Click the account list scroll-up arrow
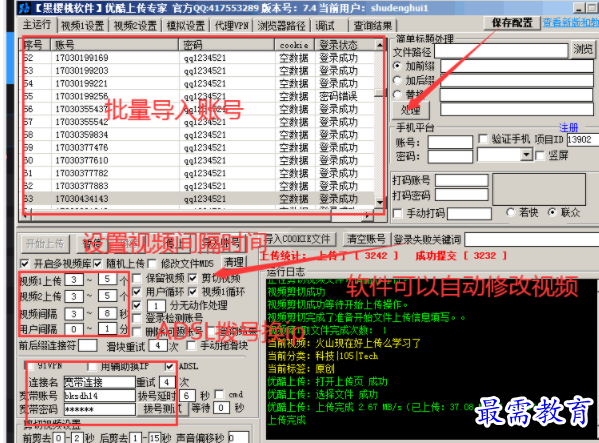The height and width of the screenshot is (443, 599). point(379,45)
